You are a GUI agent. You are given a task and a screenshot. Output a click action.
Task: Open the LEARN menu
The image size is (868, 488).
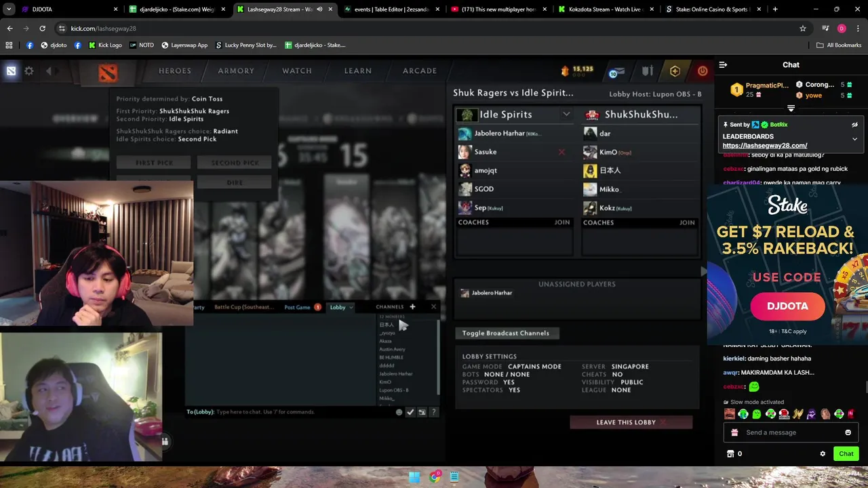[357, 70]
